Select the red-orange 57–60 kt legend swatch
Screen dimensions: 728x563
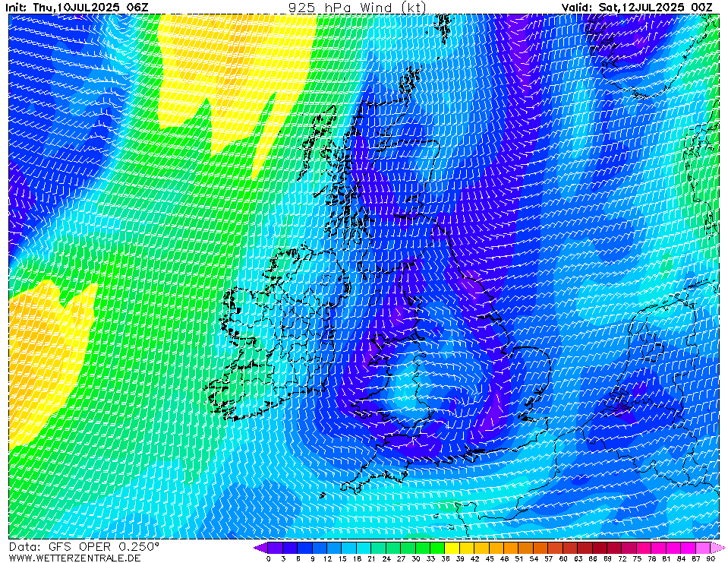(556, 548)
